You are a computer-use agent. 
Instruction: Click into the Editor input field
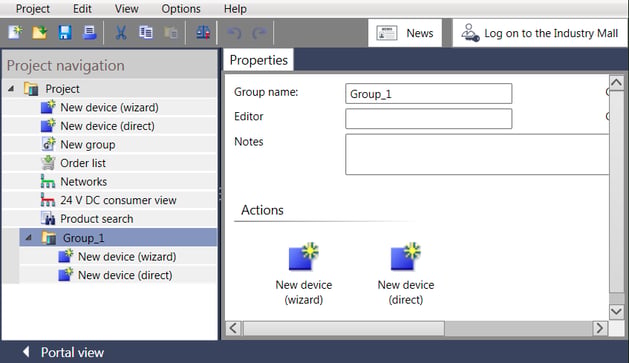pos(428,118)
